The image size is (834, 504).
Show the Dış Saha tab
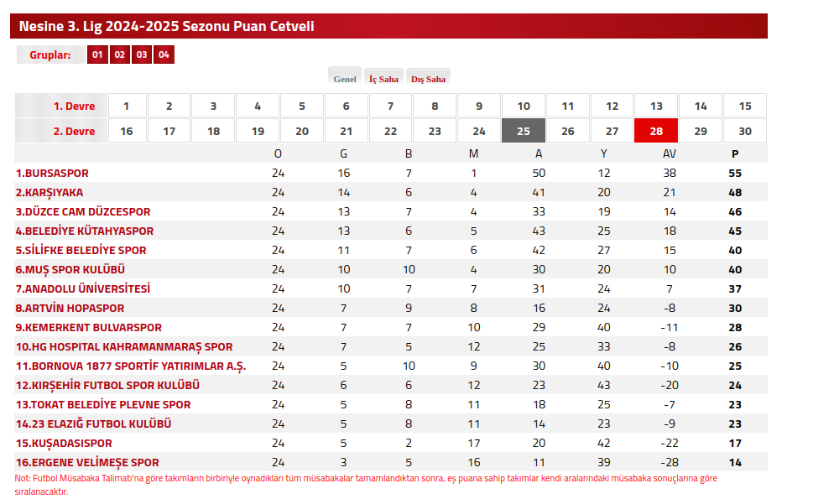pos(428,79)
